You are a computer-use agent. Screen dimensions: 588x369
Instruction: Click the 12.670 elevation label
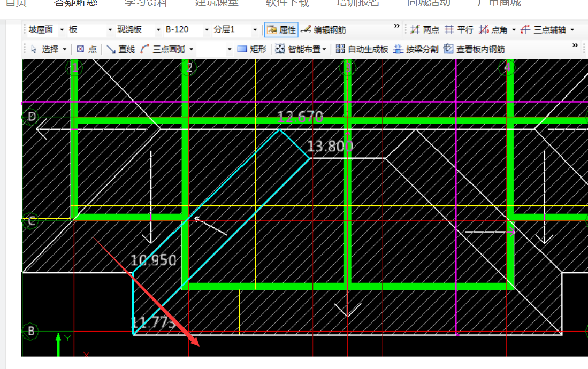click(x=300, y=117)
